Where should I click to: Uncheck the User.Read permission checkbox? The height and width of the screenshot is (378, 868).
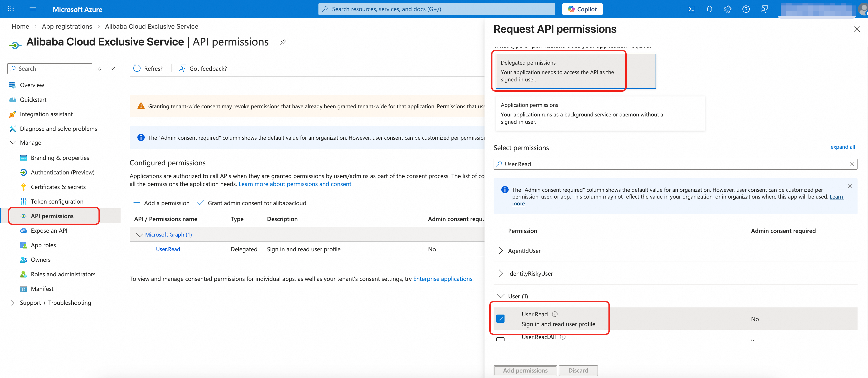[500, 318]
